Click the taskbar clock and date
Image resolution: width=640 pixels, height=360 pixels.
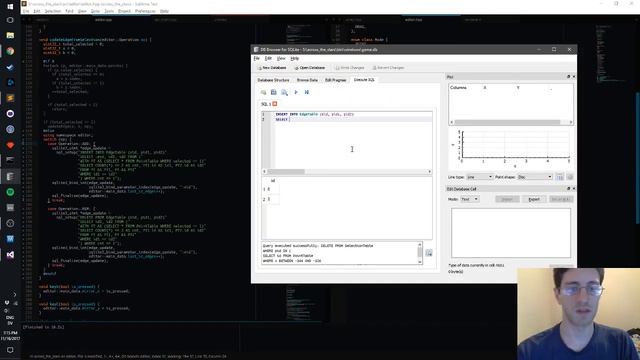coord(10,336)
